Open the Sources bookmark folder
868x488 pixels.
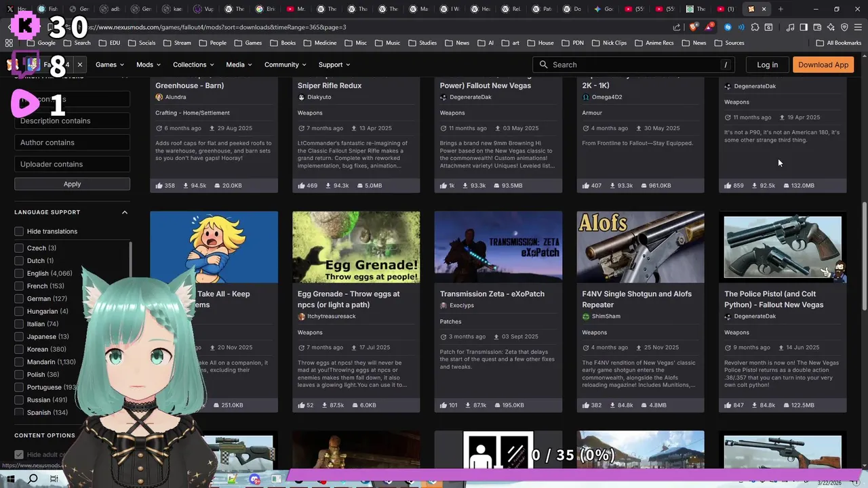click(728, 43)
